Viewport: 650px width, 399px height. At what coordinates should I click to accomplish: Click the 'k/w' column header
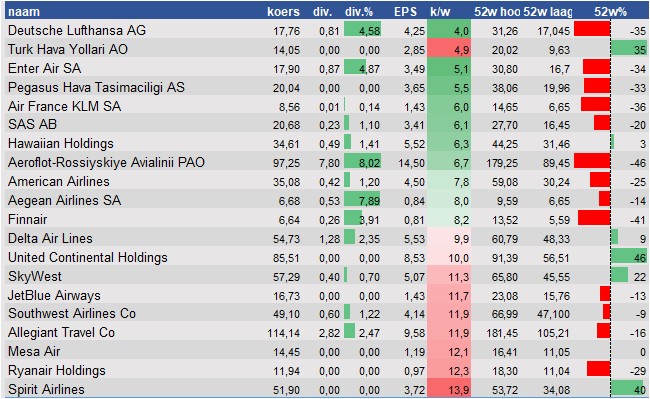coord(440,12)
